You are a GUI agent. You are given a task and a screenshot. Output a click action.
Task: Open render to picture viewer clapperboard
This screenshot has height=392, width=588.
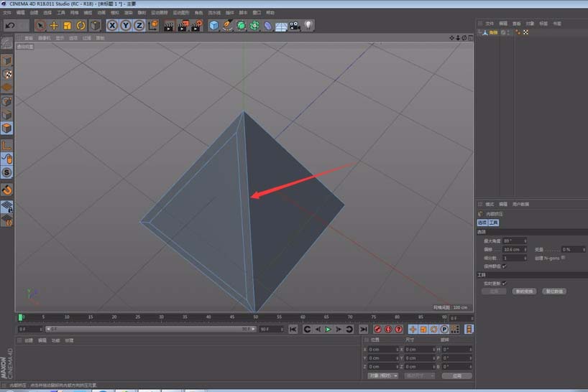click(183, 26)
